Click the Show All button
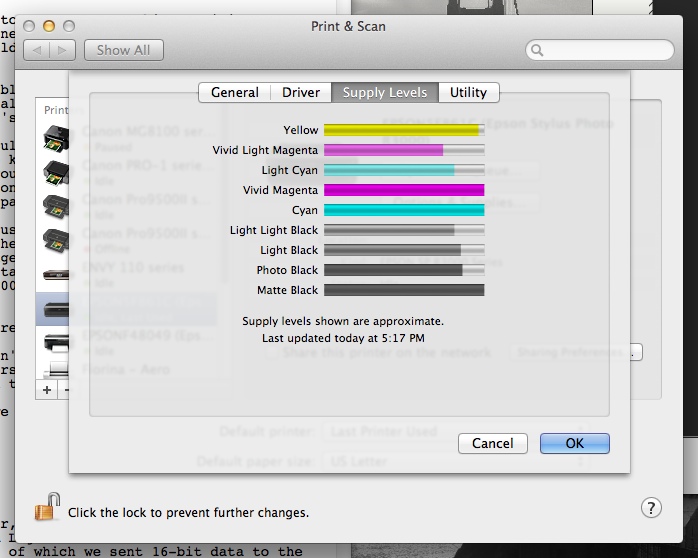The height and width of the screenshot is (558, 698). click(x=124, y=49)
